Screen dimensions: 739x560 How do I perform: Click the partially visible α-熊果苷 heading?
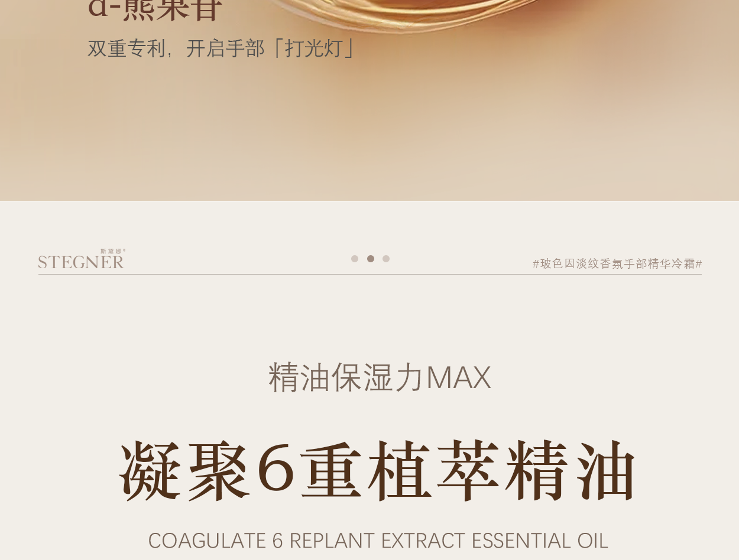coord(155,10)
